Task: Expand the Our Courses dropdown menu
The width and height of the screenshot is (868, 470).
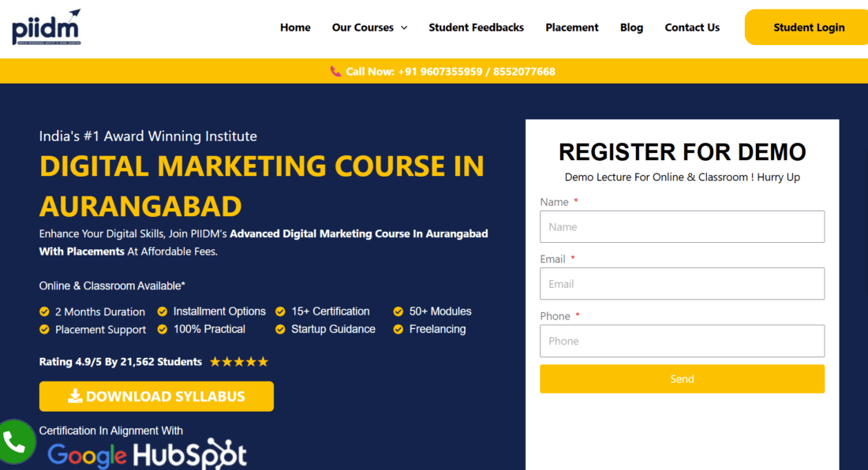Action: 362,28
